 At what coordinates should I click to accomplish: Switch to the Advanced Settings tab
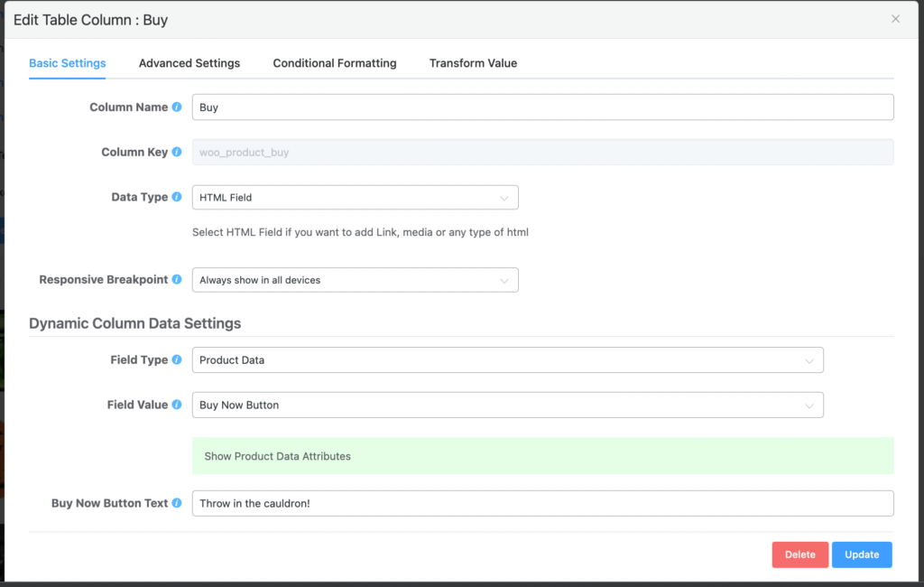[189, 63]
